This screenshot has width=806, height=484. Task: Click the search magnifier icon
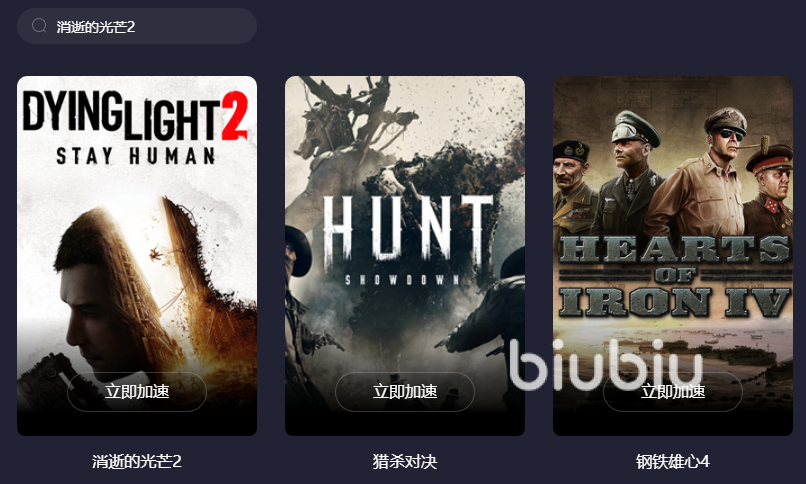click(39, 26)
